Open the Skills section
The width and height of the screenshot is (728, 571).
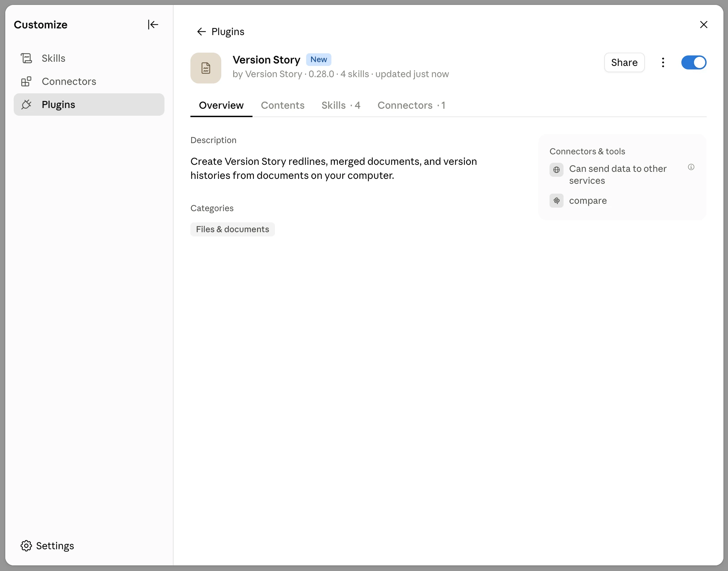point(89,58)
